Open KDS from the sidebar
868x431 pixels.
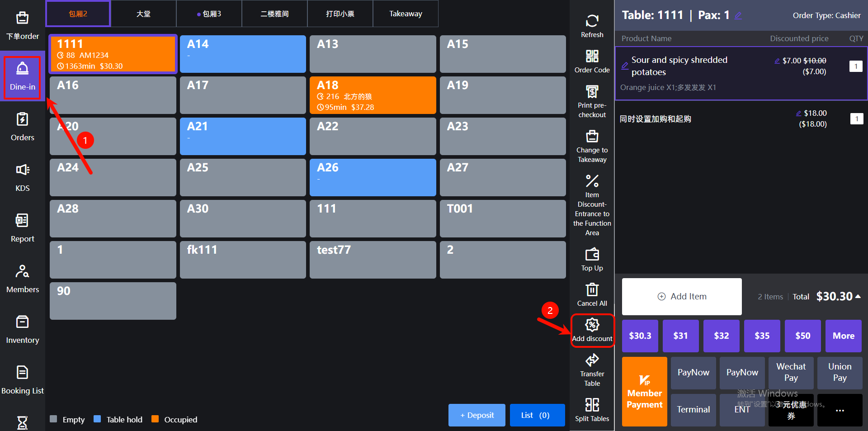22,176
